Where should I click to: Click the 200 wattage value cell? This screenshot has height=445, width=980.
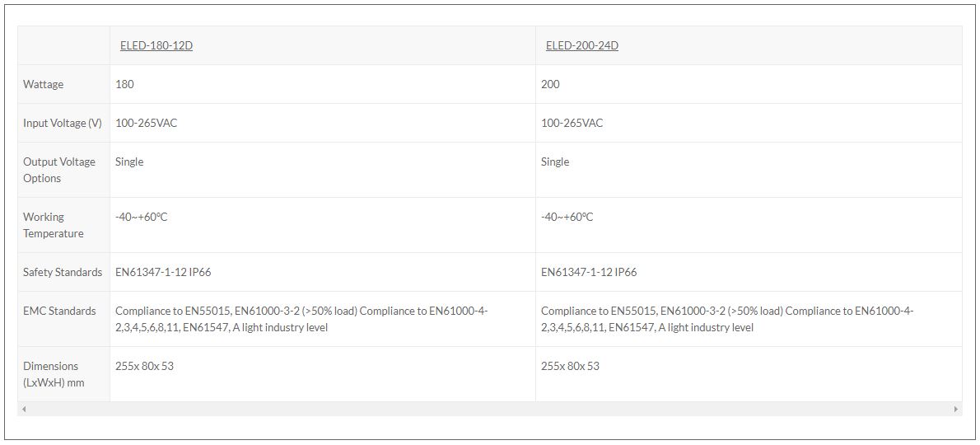coord(550,84)
